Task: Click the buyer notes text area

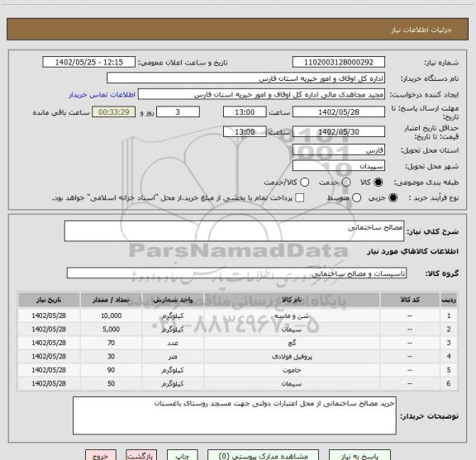Action: (235, 415)
